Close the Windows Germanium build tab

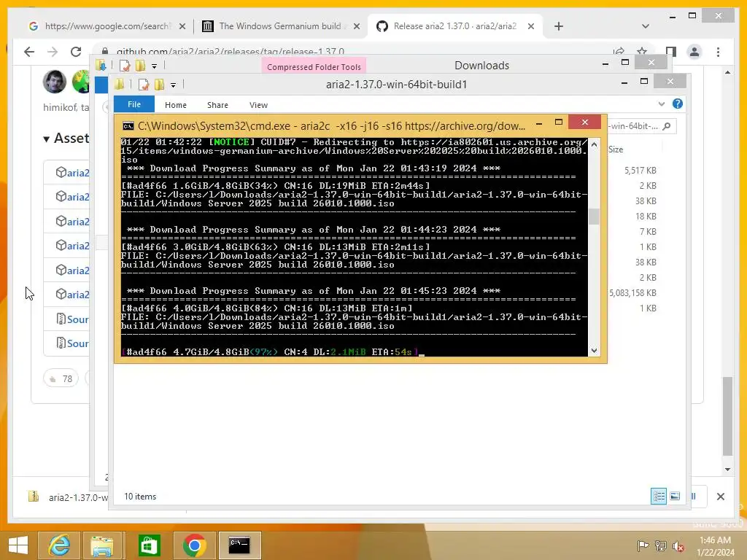356,26
